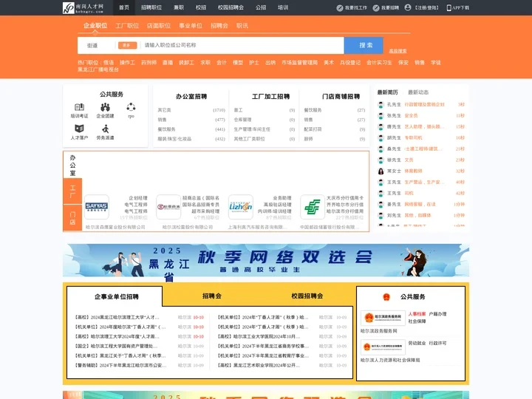The image size is (532, 399).
Task: Click the orange 更多 area button
Action: [128, 45]
